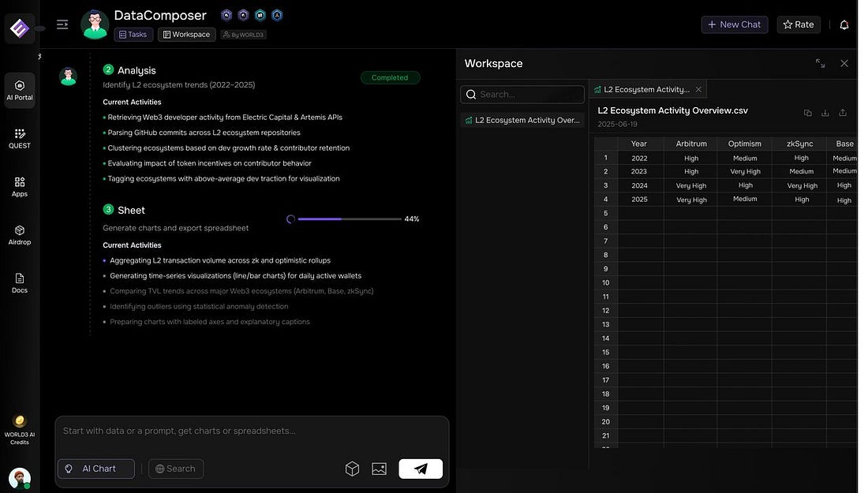Click the 3D cube icon in the prompt box
The image size is (868, 493).
[x=353, y=469]
